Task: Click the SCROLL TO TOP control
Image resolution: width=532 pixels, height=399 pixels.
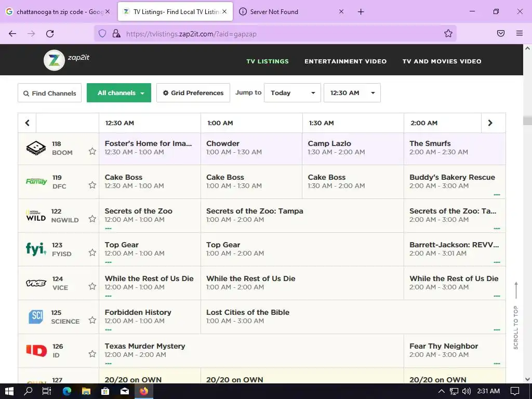Action: tap(516, 315)
